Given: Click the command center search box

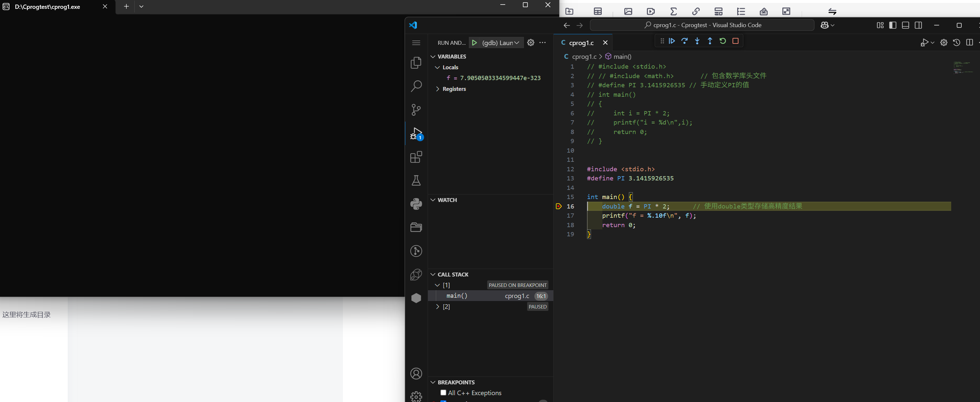Looking at the screenshot, I should 702,25.
